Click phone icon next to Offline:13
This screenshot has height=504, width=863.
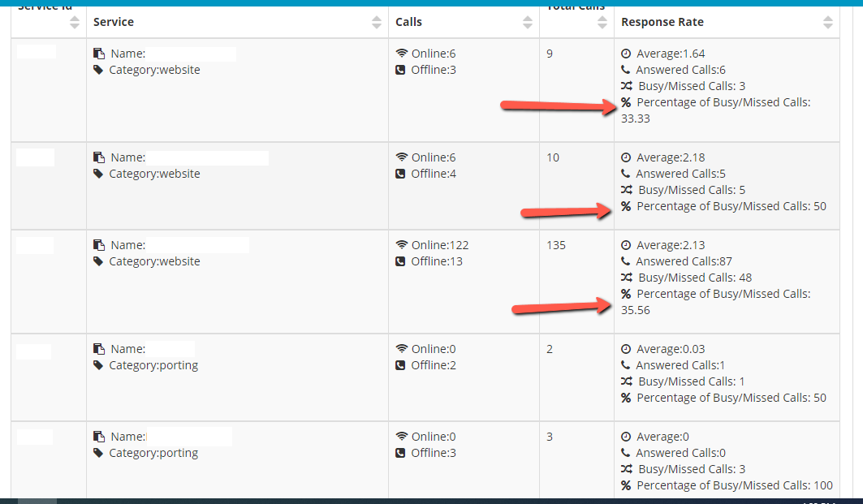pos(401,261)
